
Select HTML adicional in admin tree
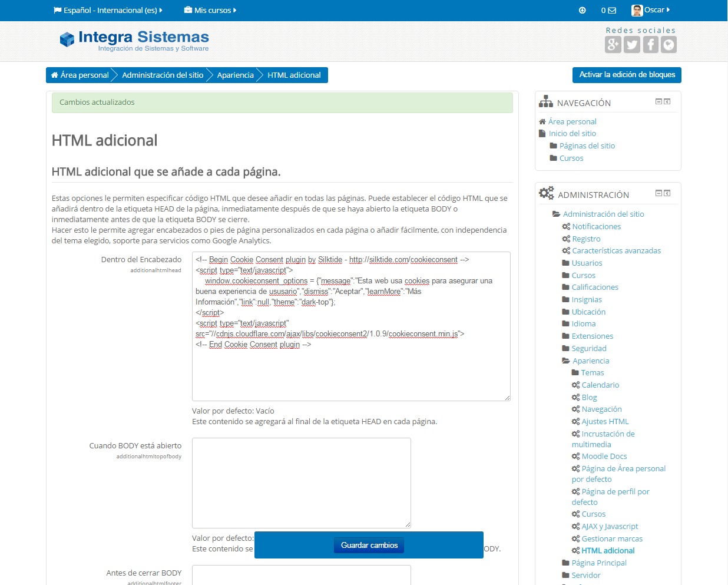pos(608,550)
